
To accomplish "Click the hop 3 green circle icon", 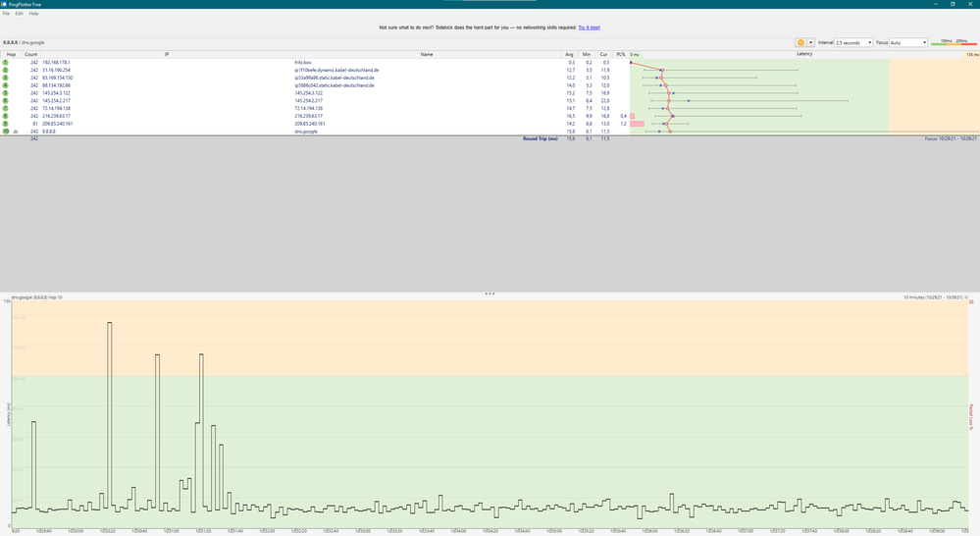I will 6,78.
